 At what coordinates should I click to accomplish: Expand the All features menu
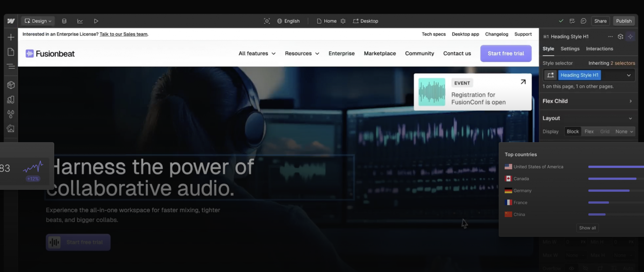tap(257, 54)
